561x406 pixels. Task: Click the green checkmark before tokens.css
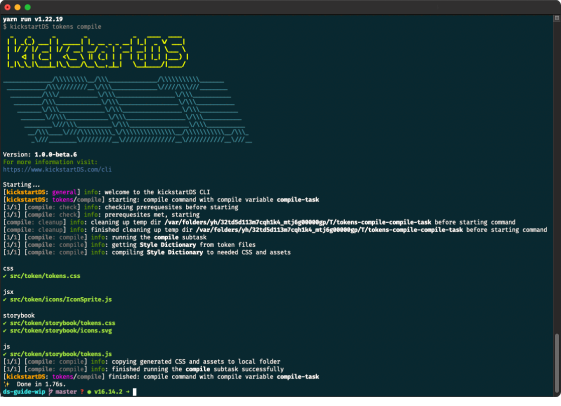tap(5, 276)
